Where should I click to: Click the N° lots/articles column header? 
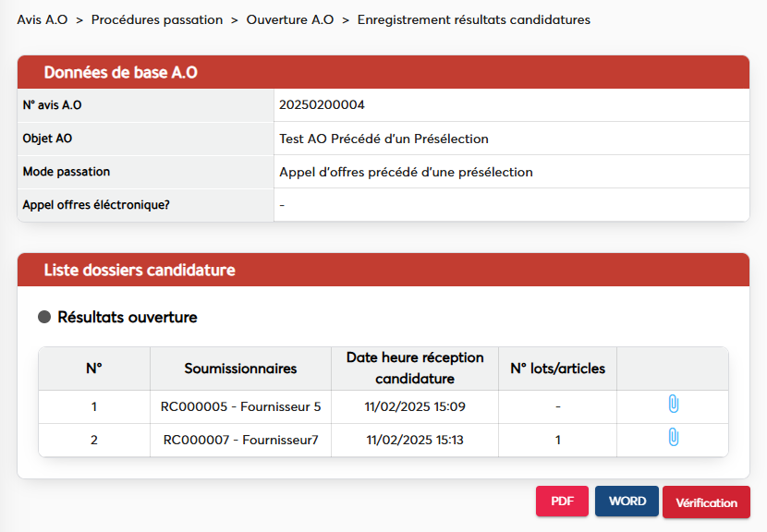tap(557, 369)
